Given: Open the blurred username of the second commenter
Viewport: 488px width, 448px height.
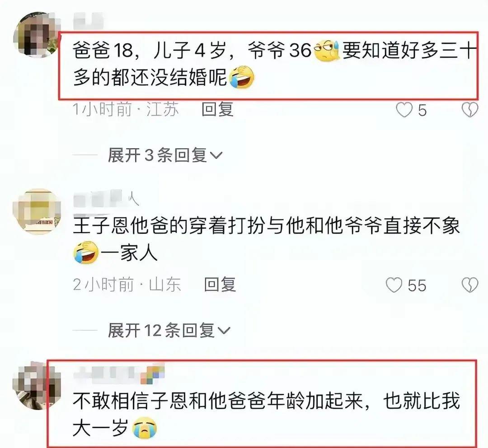Looking at the screenshot, I should tap(106, 199).
